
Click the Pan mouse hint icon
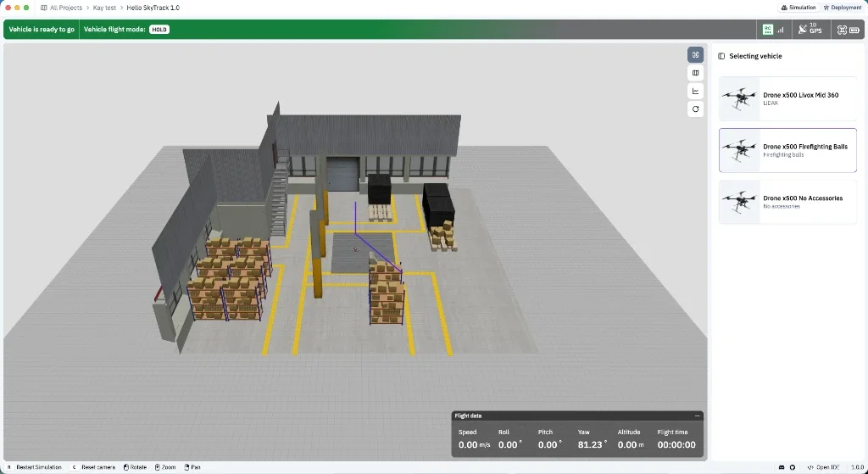pyautogui.click(x=186, y=467)
